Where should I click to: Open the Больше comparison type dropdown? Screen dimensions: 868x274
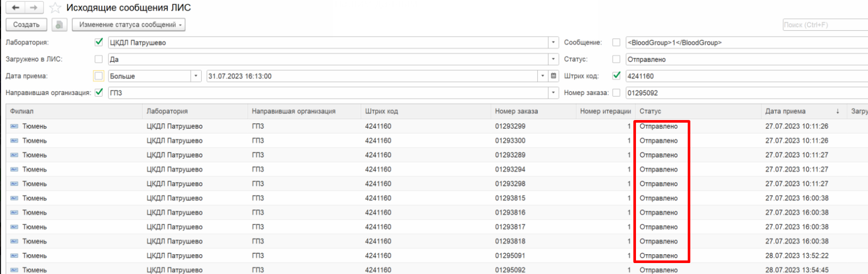pos(196,76)
